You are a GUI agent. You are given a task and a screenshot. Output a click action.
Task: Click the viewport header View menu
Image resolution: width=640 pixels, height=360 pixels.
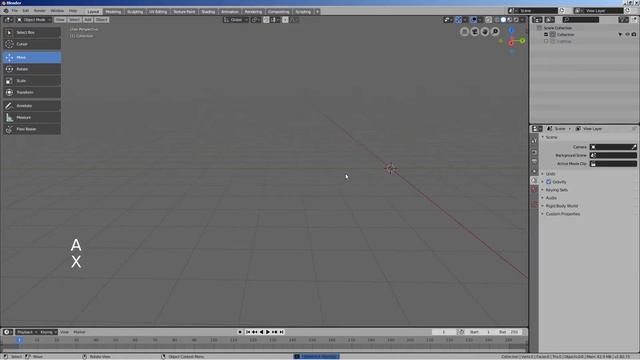click(x=60, y=20)
